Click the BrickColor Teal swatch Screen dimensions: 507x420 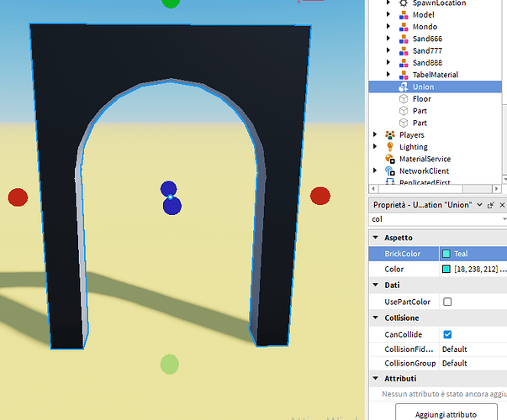point(446,254)
